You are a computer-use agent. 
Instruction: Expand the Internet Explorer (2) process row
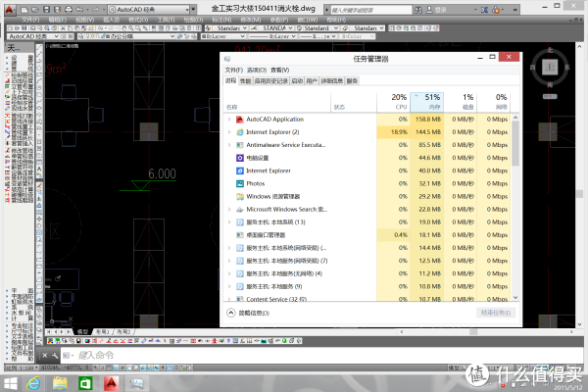[229, 132]
